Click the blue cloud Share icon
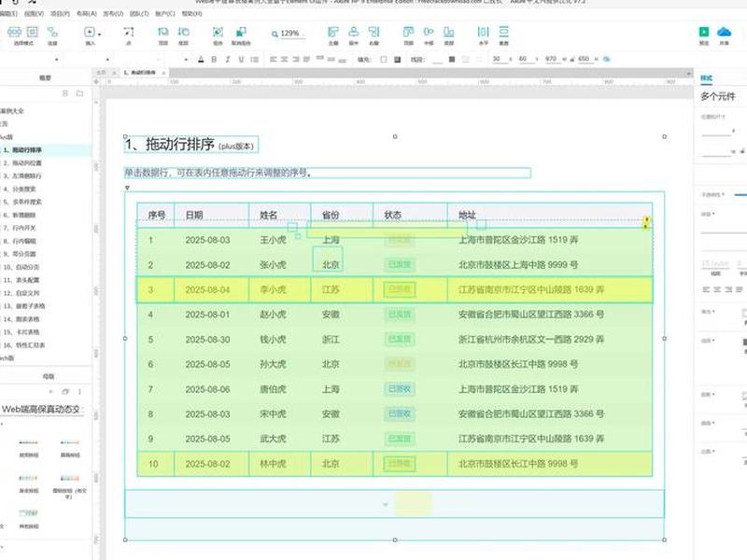 point(725,32)
